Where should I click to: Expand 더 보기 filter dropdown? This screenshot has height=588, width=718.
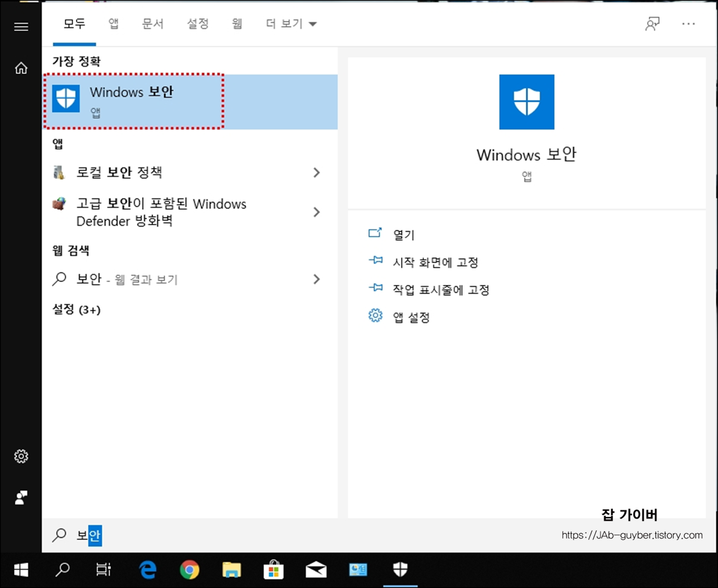[290, 24]
